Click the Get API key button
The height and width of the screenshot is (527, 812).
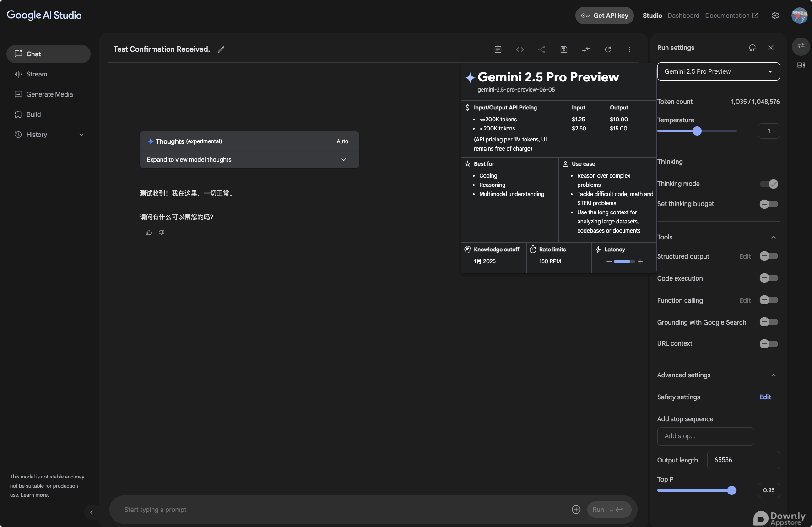(605, 16)
